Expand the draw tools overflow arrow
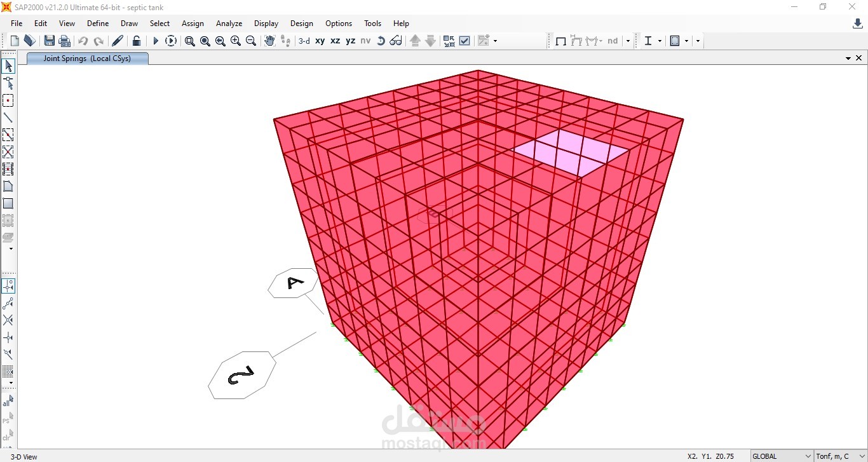This screenshot has width=868, height=462. pyautogui.click(x=11, y=249)
